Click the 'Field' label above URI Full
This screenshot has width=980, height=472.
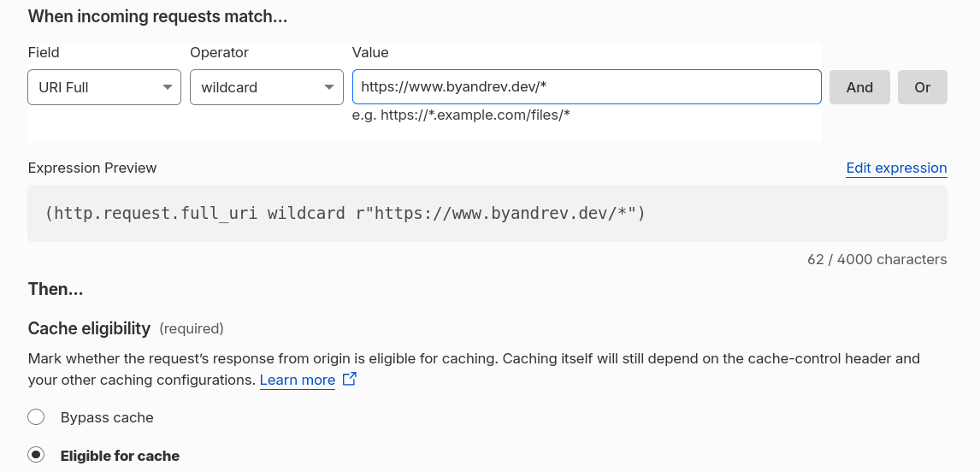(x=44, y=52)
